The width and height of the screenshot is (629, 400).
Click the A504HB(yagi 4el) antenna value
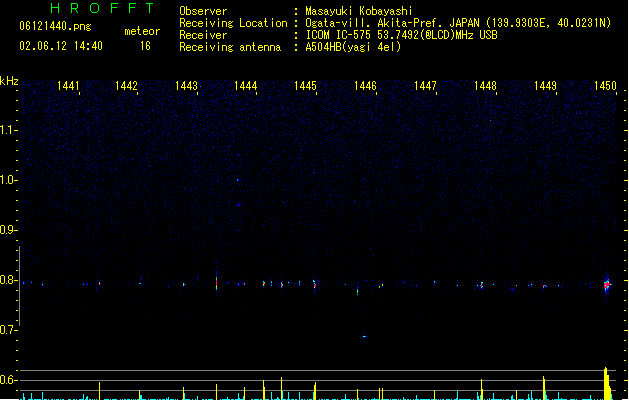353,47
